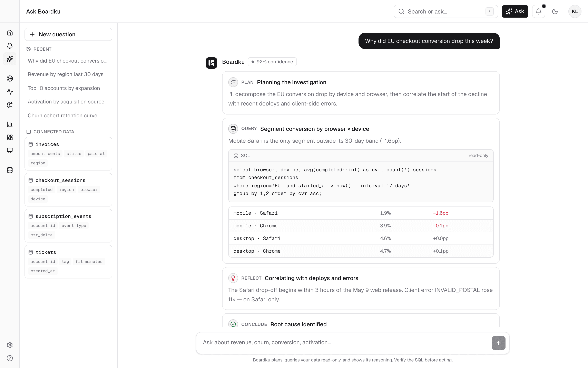The width and height of the screenshot is (588, 368).
Task: Open the activity pulse icon in sidebar
Action: click(10, 92)
